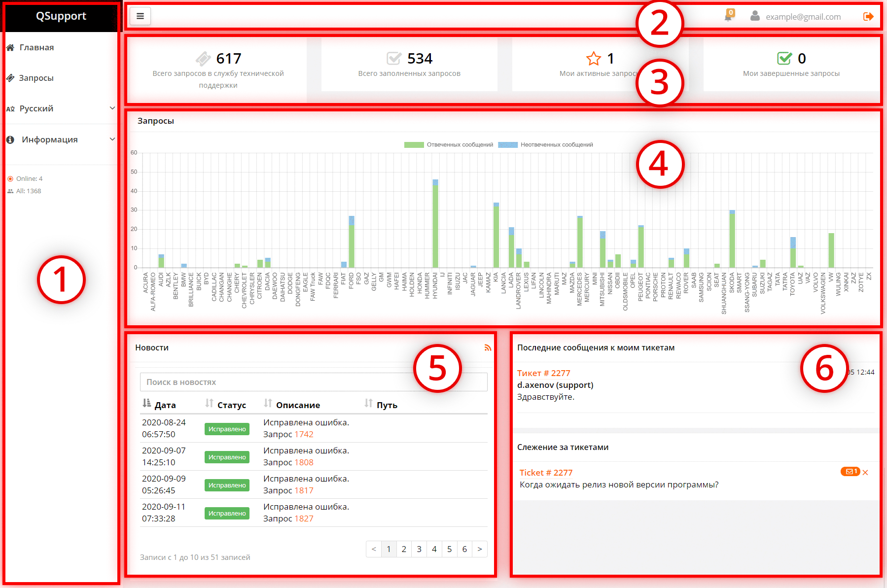Click the unread message badge on Ticket 2277

pyautogui.click(x=850, y=472)
